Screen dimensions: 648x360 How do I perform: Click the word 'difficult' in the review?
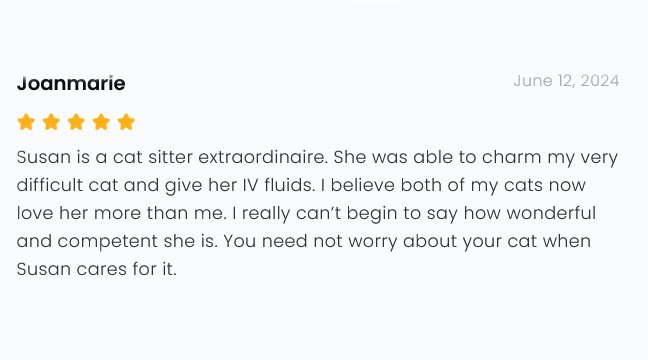coord(50,185)
